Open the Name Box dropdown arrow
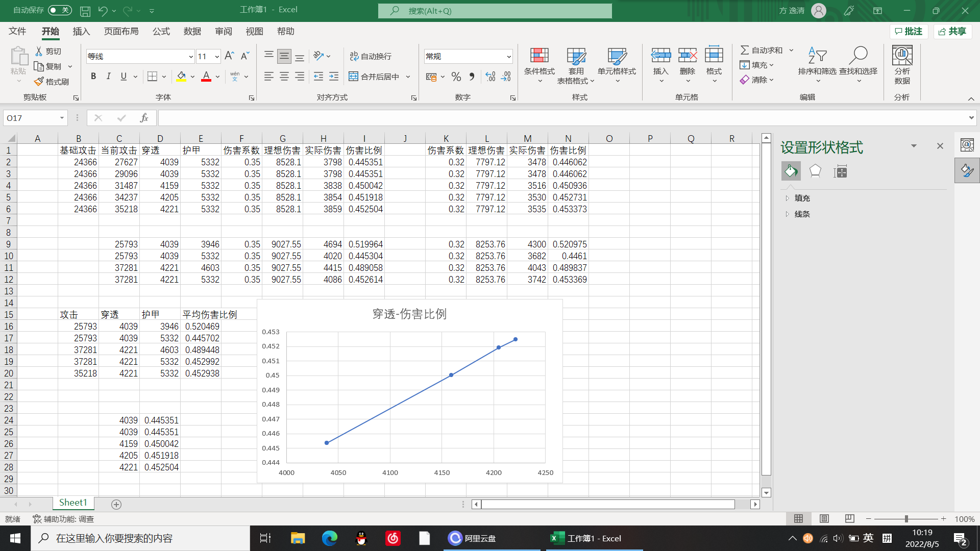Image resolution: width=980 pixels, height=551 pixels. pyautogui.click(x=62, y=118)
